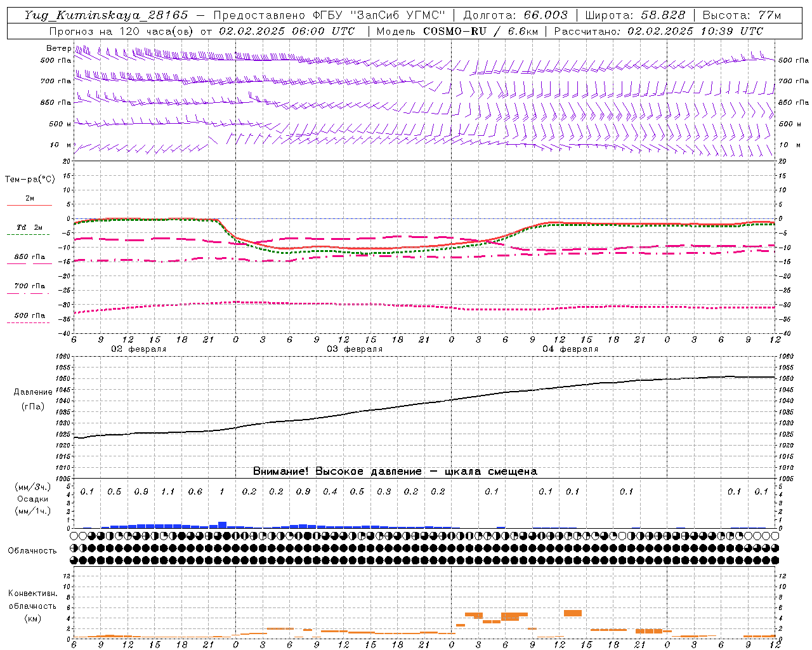This screenshot has height=650, width=812.
Task: Click the provider text ФГБУ "ЗапСиб УГМС"
Action: click(x=379, y=15)
